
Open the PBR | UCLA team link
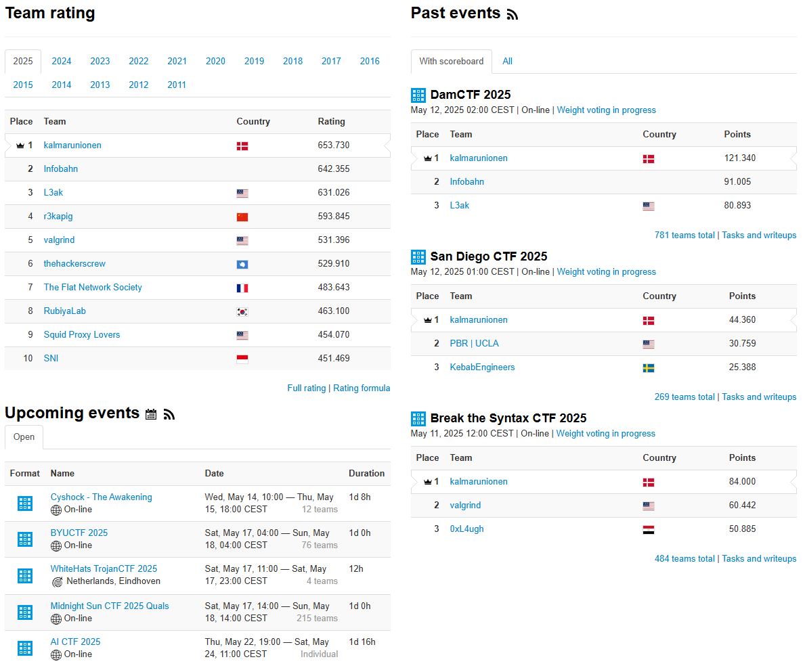(x=475, y=343)
